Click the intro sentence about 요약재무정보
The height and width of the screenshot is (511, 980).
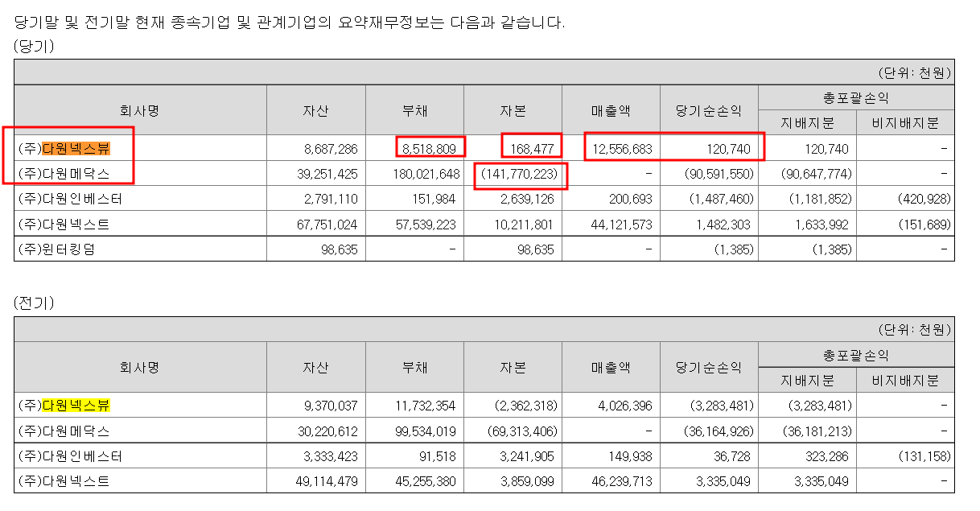point(290,23)
